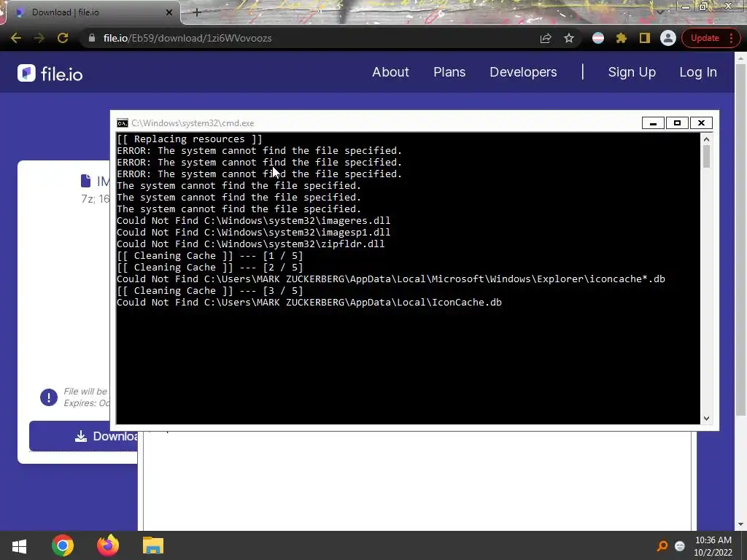
Task: Click the Log In link
Action: (x=698, y=72)
